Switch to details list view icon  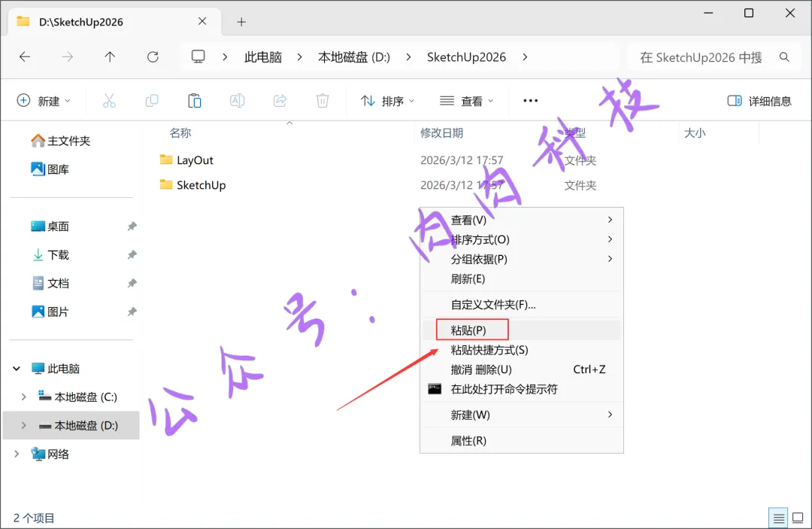coord(778,518)
